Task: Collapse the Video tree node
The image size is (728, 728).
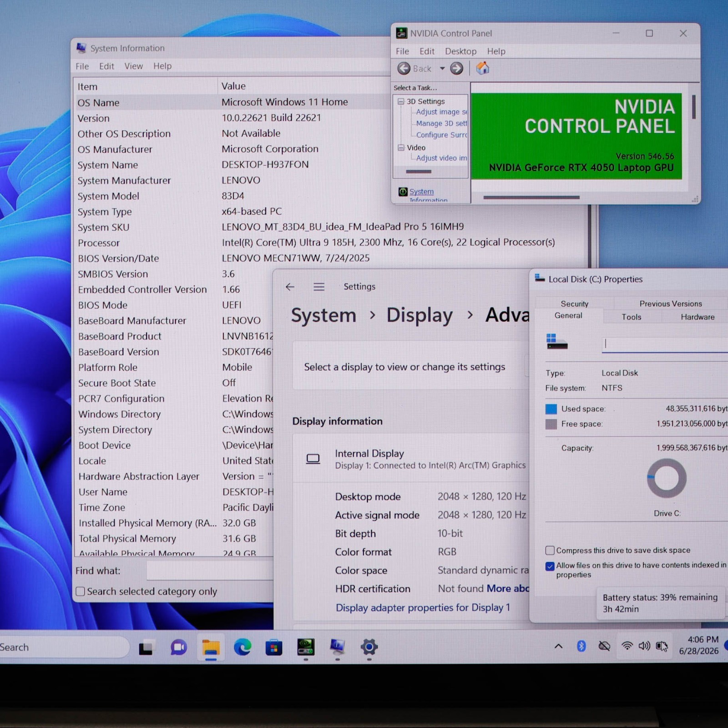Action: tap(401, 147)
